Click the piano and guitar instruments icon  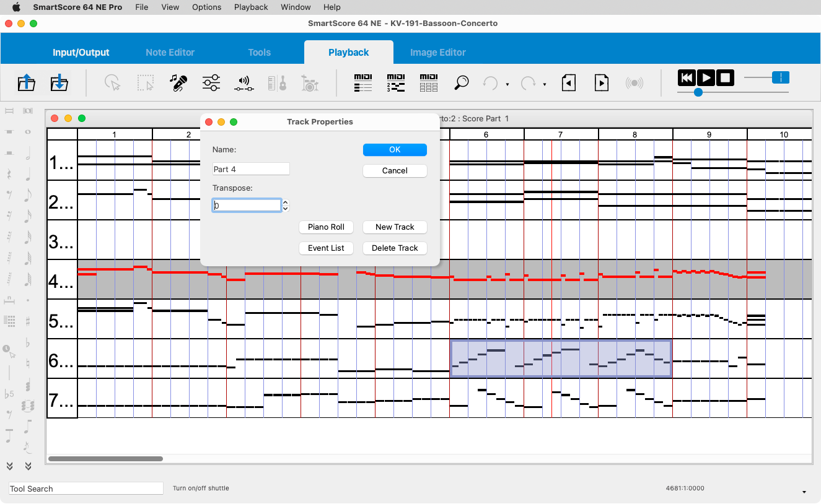(x=277, y=82)
